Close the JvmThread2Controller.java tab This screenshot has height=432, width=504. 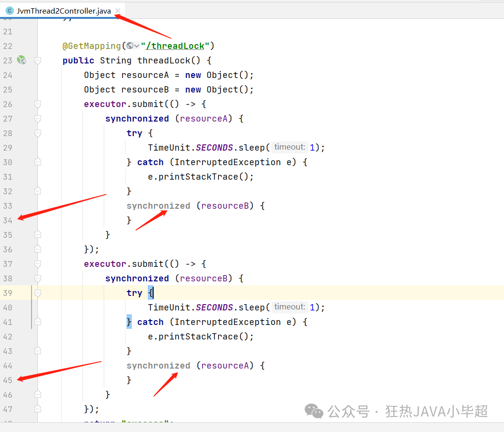[118, 11]
